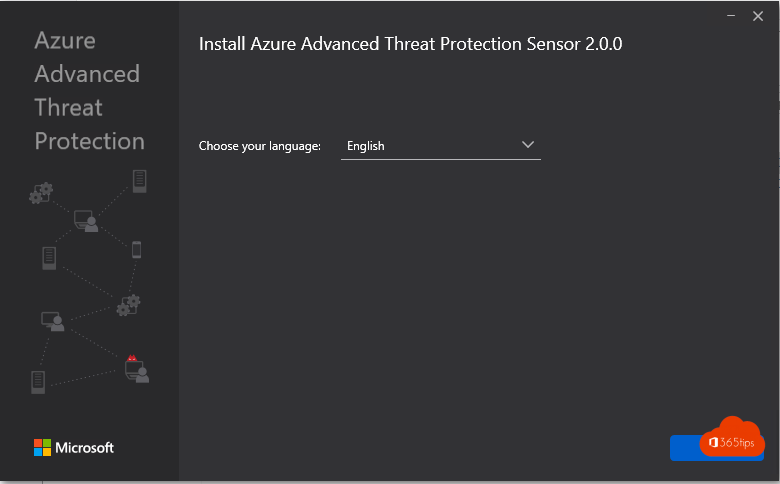The width and height of the screenshot is (780, 484).
Task: Open the English language combo box
Action: pyautogui.click(x=441, y=146)
